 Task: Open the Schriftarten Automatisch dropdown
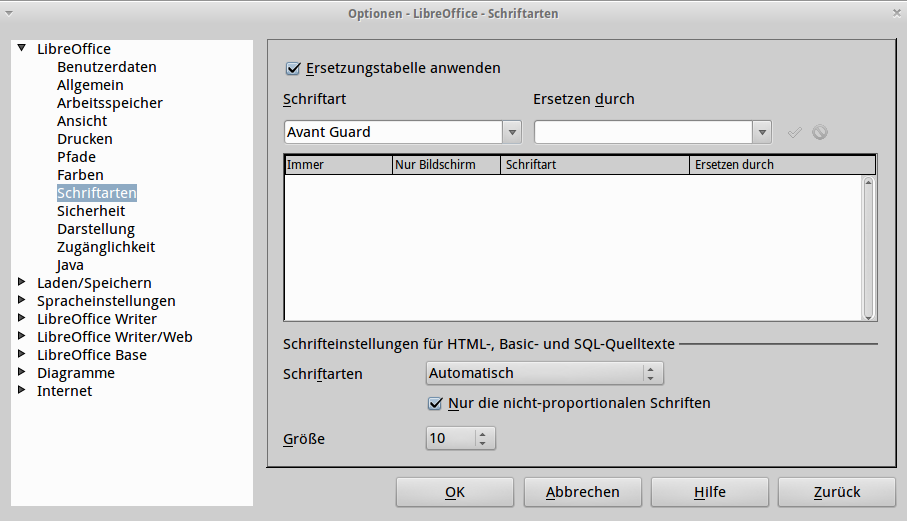click(x=652, y=374)
